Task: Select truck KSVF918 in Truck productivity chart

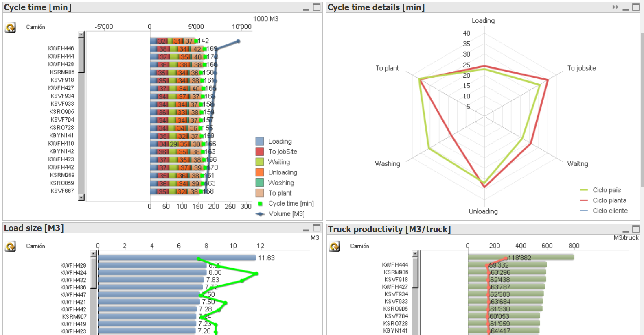Action: coord(396,280)
